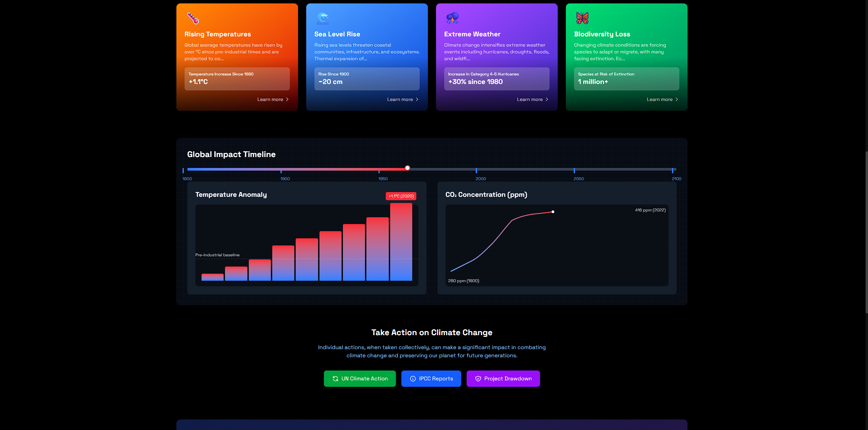Click the timeline slider handle
This screenshot has height=430, width=868.
point(407,168)
